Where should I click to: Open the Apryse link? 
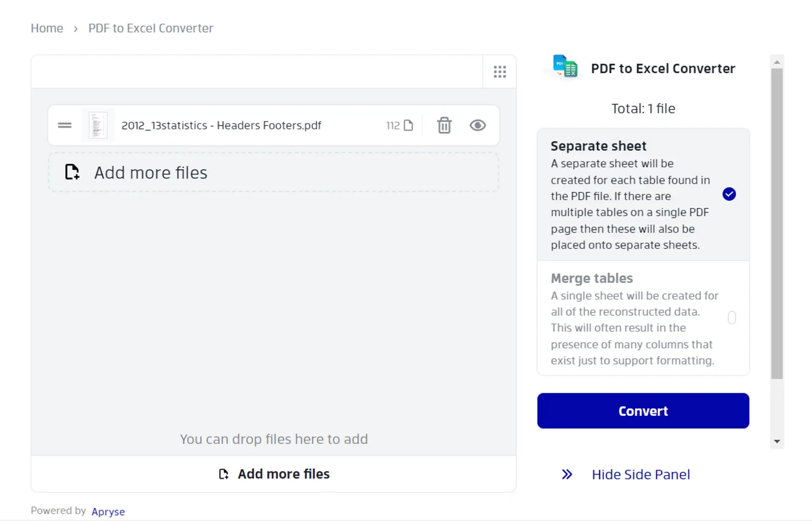pyautogui.click(x=108, y=511)
